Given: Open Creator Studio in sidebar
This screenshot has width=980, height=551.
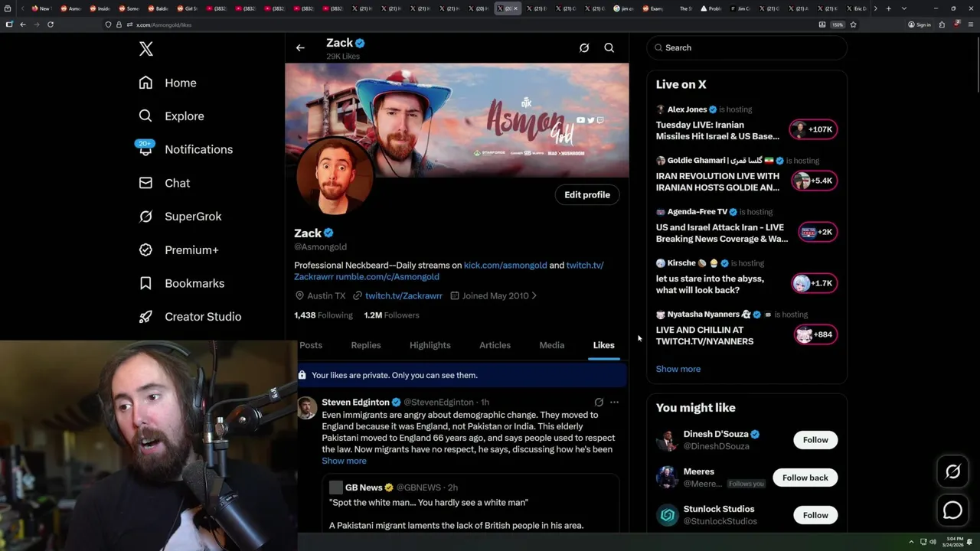Looking at the screenshot, I should click(190, 317).
